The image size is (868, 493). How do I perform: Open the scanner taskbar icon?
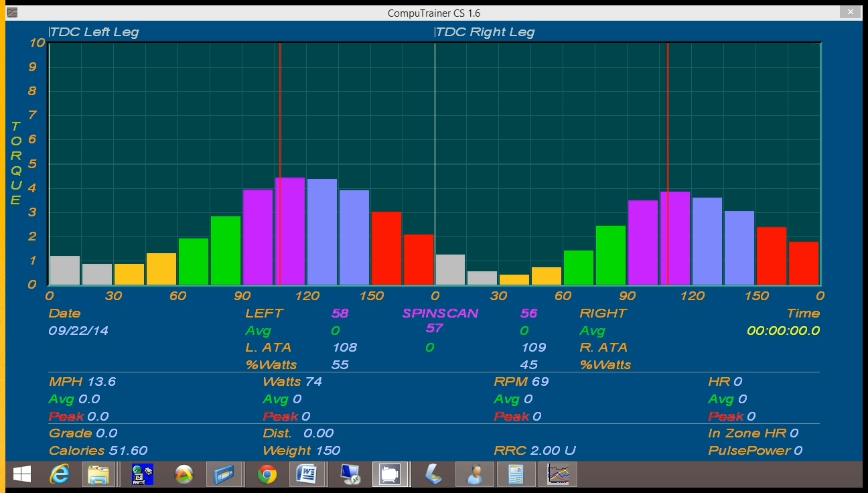432,475
